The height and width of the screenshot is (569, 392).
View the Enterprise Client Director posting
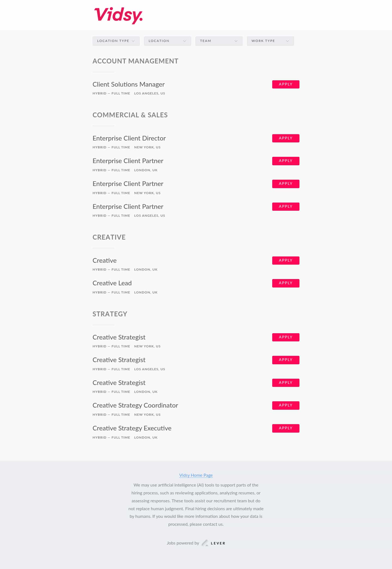(x=129, y=138)
